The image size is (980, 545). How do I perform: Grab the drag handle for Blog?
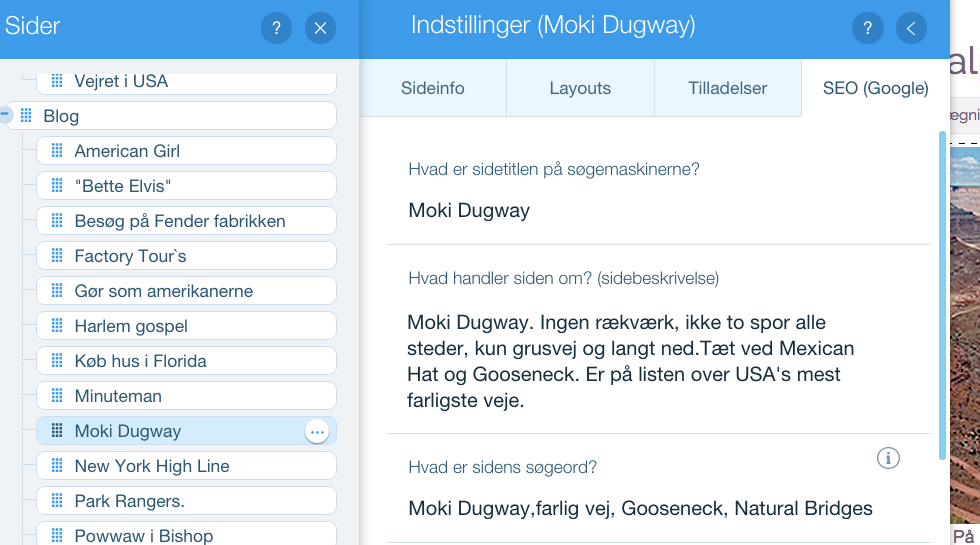point(26,116)
